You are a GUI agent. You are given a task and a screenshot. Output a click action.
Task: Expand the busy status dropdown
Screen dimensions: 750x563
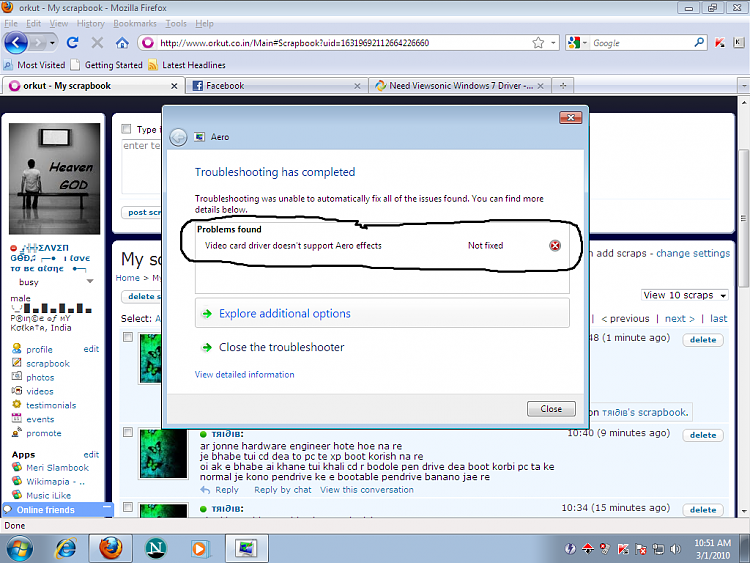pyautogui.click(x=89, y=282)
